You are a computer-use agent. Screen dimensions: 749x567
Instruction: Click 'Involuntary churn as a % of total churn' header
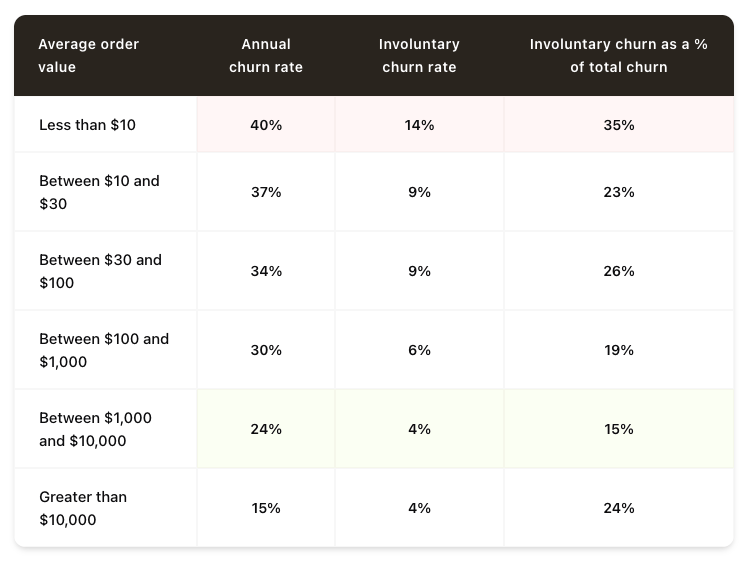point(618,56)
